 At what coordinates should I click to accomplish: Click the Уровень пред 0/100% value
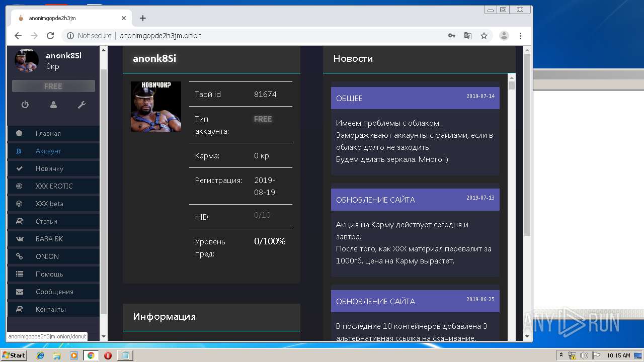click(x=270, y=241)
